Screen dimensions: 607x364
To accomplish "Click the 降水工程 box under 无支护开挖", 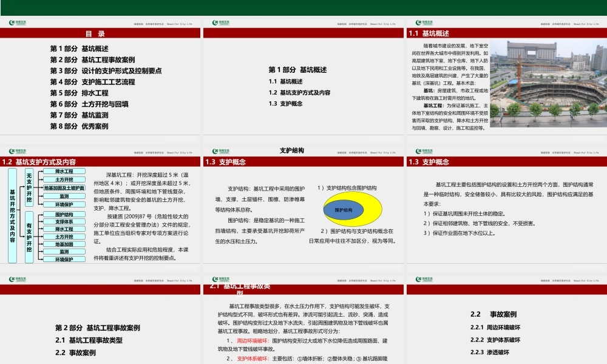I will click(64, 171).
